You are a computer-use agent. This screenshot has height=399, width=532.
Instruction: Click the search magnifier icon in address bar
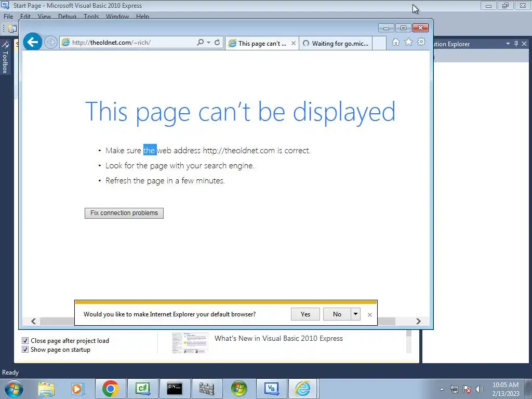coord(200,42)
